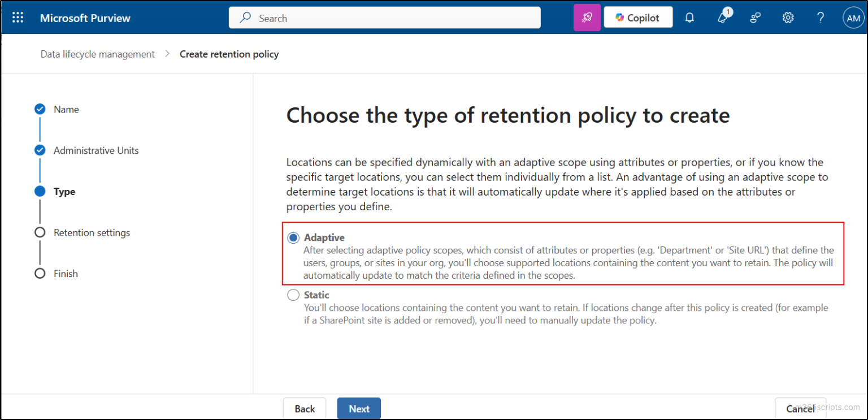Jump to the Retention settings step
868x420 pixels.
92,232
